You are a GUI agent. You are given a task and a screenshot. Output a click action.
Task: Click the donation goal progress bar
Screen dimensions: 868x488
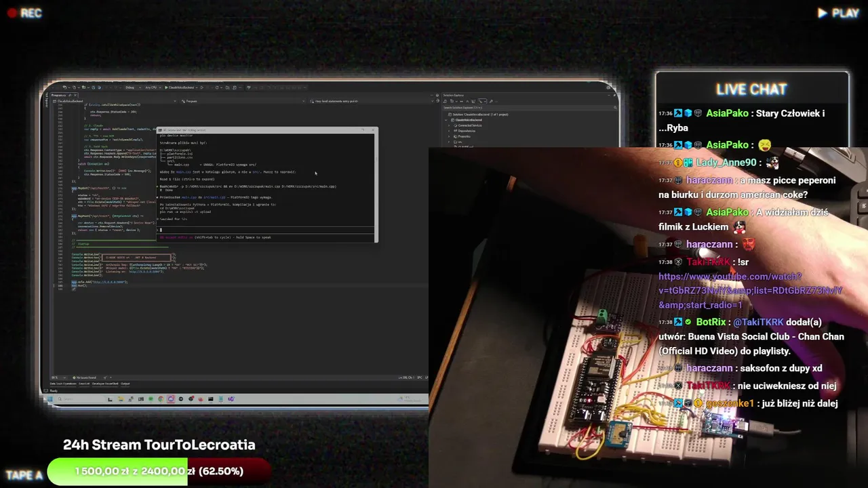click(x=159, y=471)
